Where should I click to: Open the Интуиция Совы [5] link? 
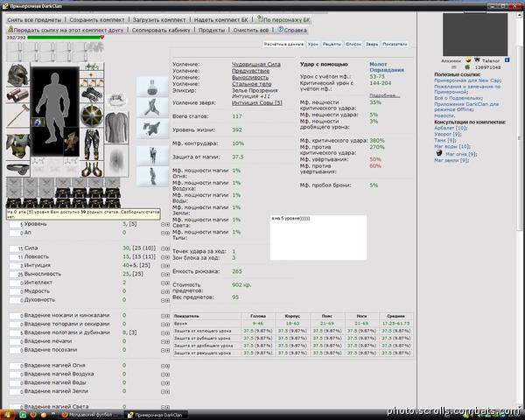256,103
